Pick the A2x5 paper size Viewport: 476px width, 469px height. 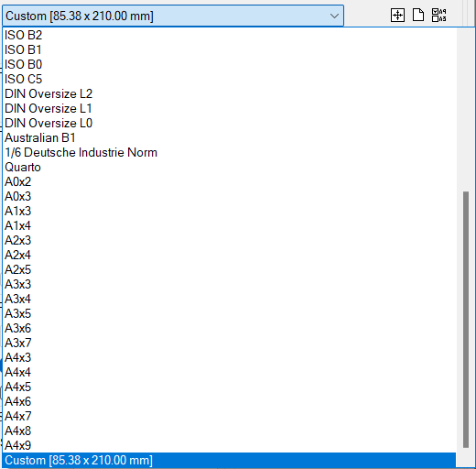[229, 269]
